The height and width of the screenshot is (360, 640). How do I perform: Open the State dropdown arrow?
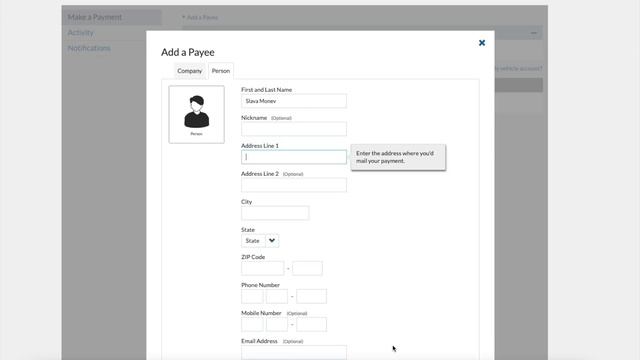[272, 241]
